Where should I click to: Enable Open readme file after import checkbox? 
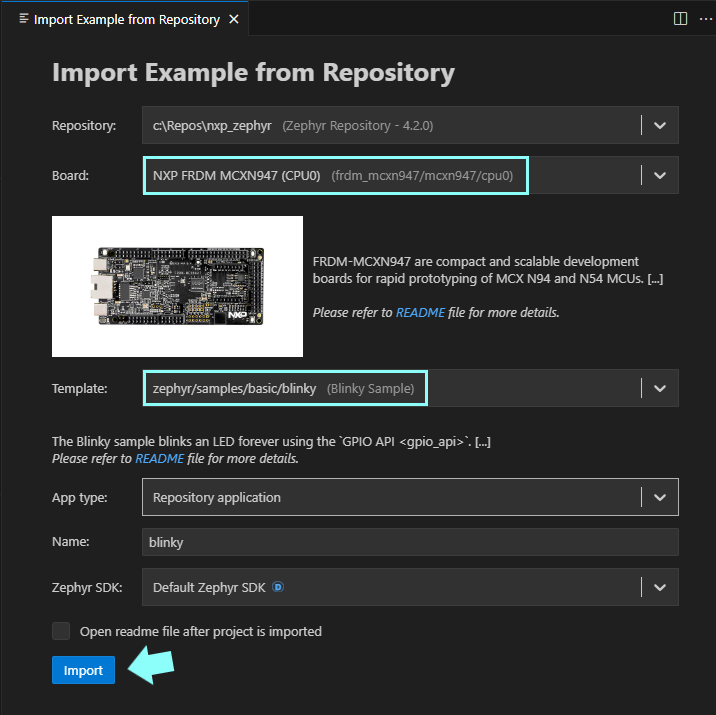(61, 631)
